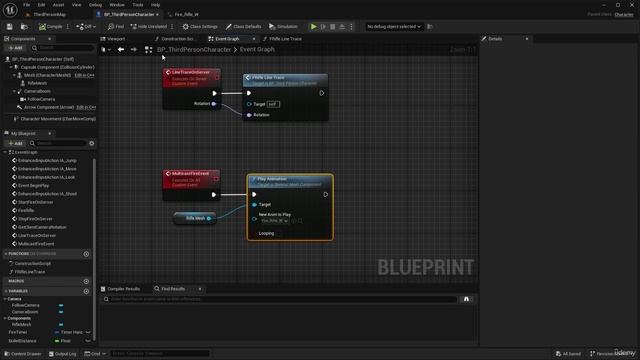
Task: Open New Anim to Play asset dropdown
Action: [275, 221]
